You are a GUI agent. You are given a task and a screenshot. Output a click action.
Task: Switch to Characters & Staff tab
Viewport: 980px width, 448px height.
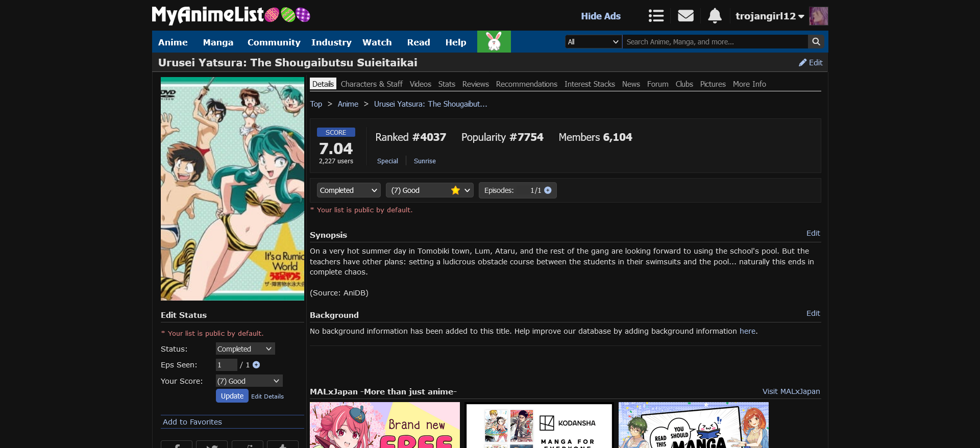(x=372, y=84)
